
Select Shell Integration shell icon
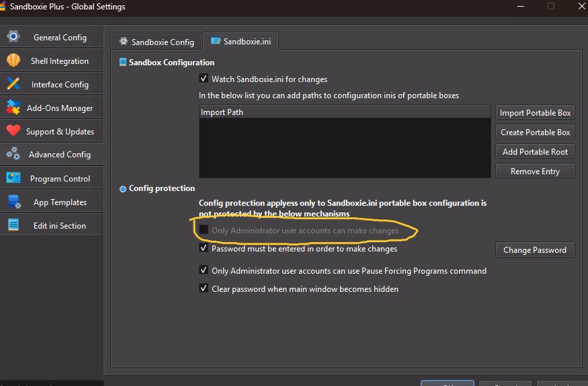click(x=13, y=61)
